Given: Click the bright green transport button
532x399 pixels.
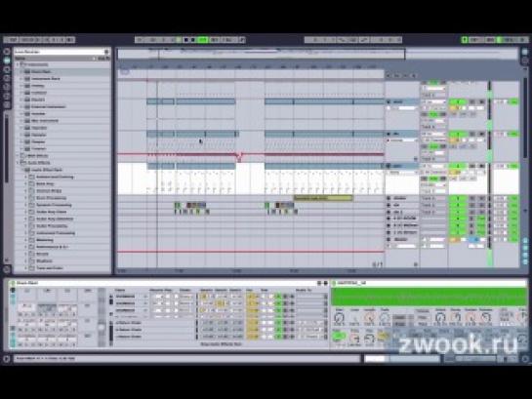Looking at the screenshot, I should pyautogui.click(x=203, y=40).
